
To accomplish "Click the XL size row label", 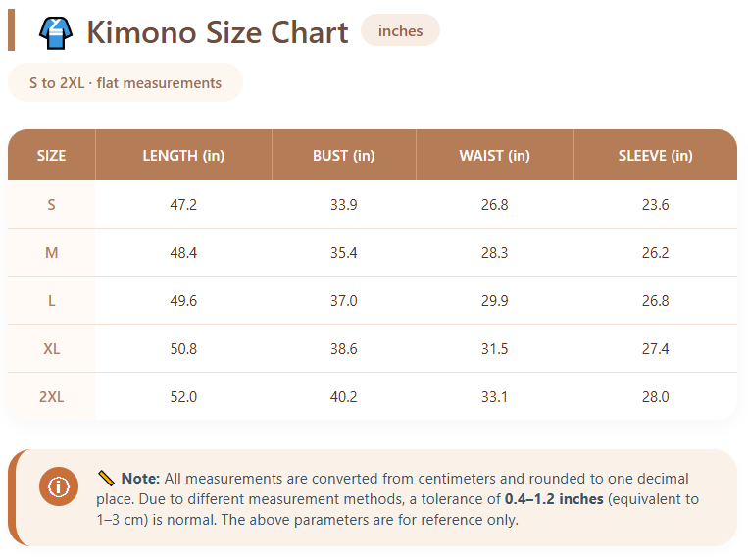I will (51, 349).
